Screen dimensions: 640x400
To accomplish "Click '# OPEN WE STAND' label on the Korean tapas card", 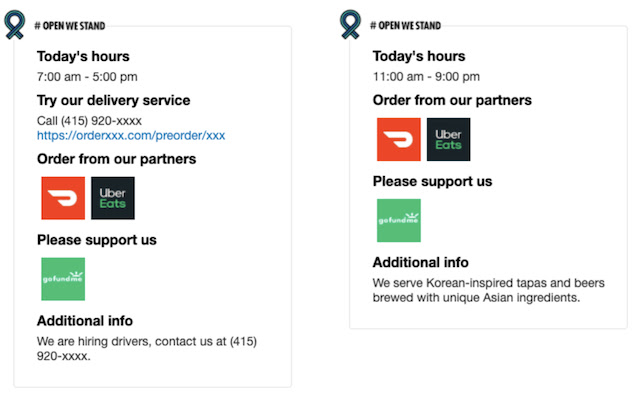I will coord(405,25).
